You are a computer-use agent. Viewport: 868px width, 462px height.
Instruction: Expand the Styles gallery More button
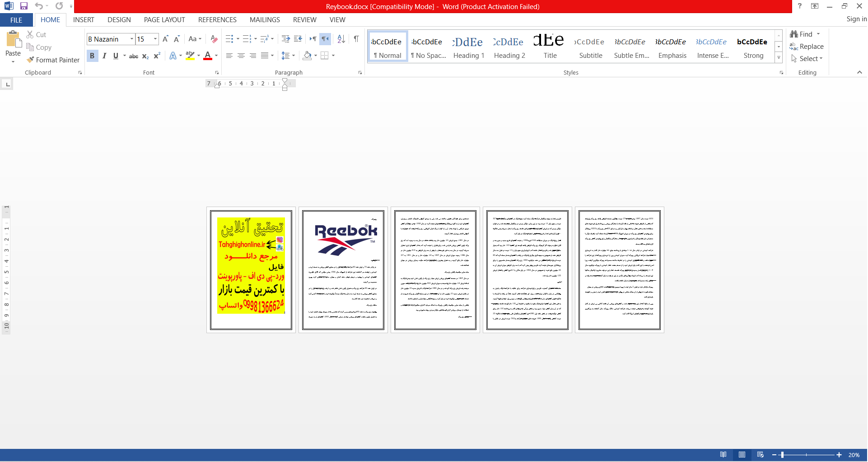779,58
